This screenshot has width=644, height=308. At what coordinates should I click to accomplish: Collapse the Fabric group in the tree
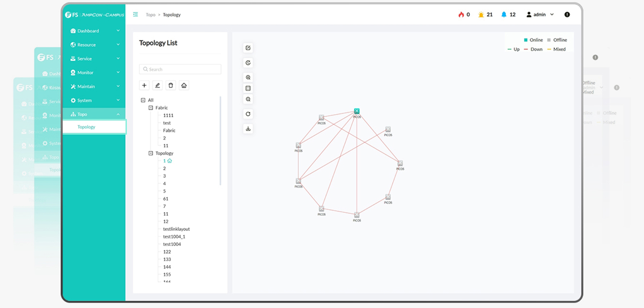pos(151,107)
